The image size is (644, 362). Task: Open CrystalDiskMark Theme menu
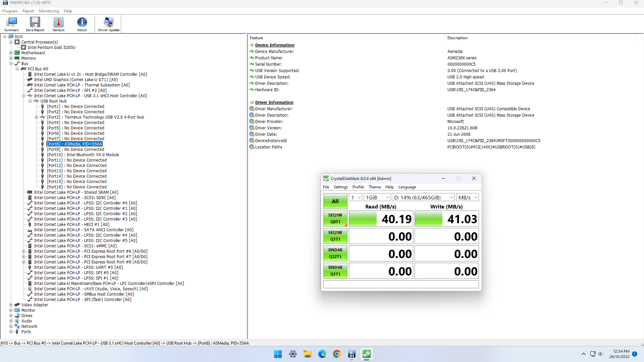374,187
